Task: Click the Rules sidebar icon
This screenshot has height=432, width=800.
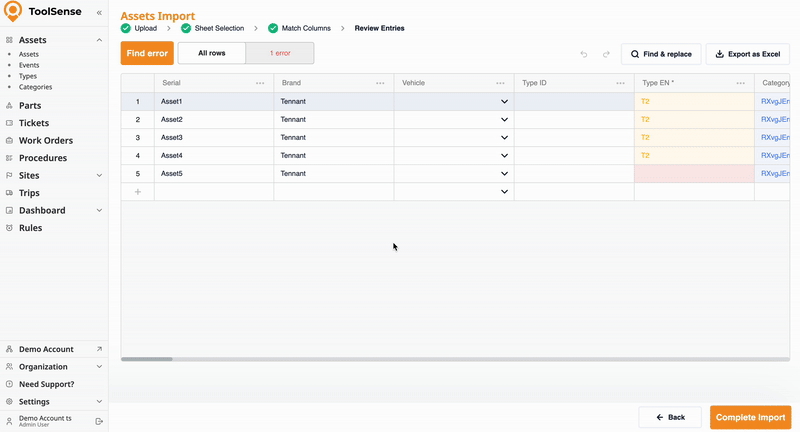Action: tap(9, 228)
